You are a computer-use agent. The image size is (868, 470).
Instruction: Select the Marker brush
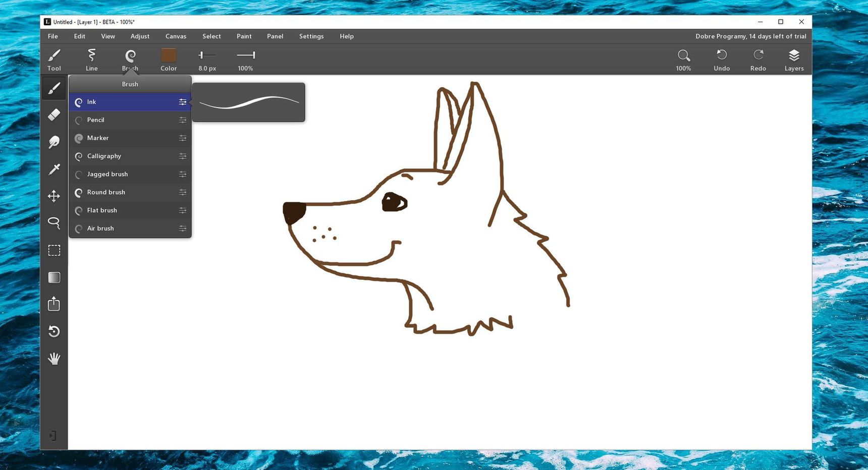pos(130,138)
